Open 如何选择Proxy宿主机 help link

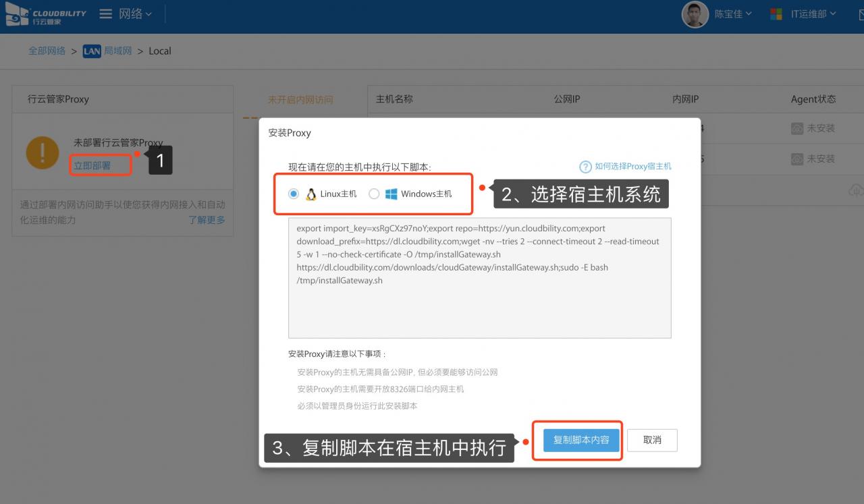coord(633,167)
